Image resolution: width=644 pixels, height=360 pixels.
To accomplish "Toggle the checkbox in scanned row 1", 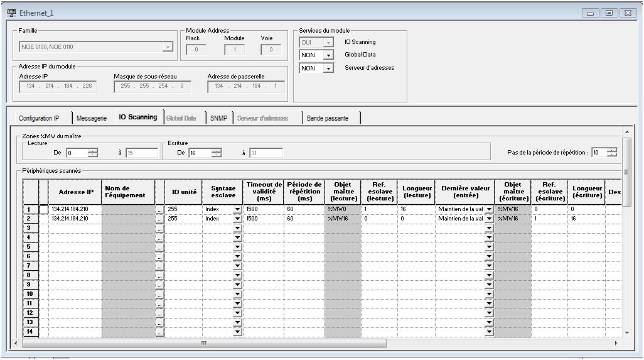I will coord(43,209).
